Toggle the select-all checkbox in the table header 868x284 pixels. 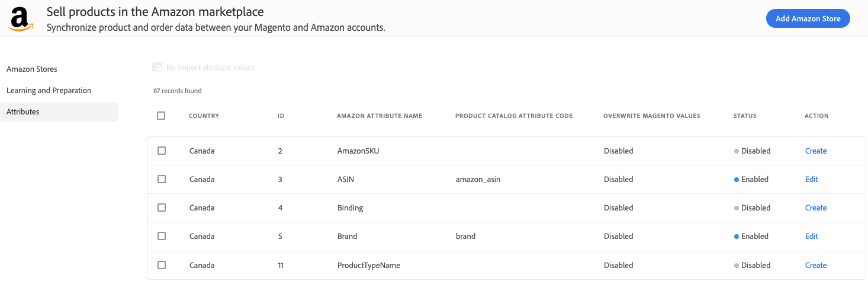click(161, 116)
